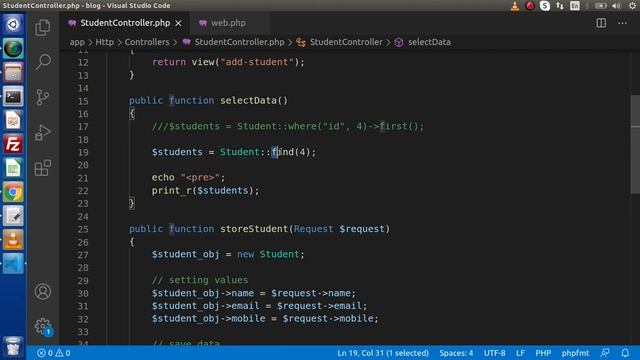Open Ubuntu dash home launcher icon
640x360 pixels.
[13, 24]
